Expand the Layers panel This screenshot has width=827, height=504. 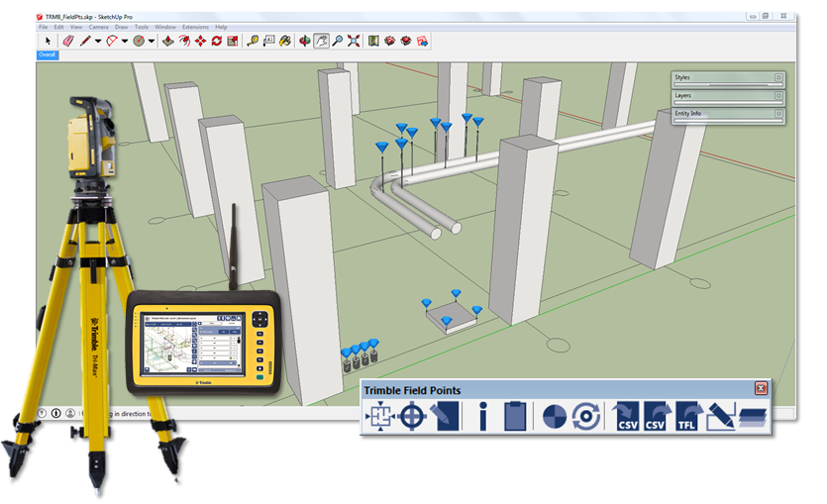pyautogui.click(x=777, y=95)
